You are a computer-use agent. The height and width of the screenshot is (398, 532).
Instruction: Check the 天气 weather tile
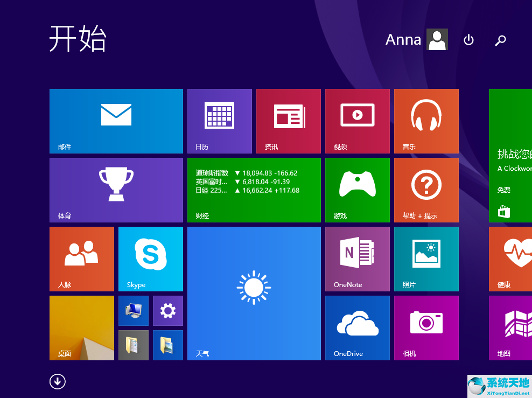pyautogui.click(x=254, y=294)
